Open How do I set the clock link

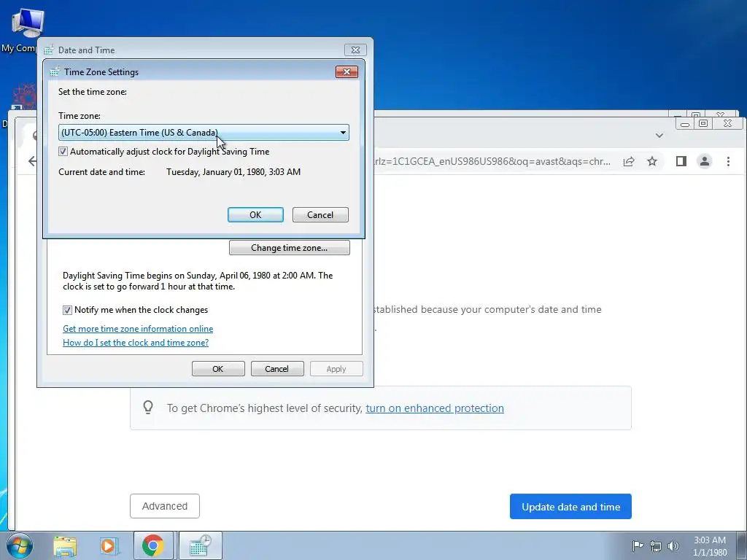tap(136, 343)
